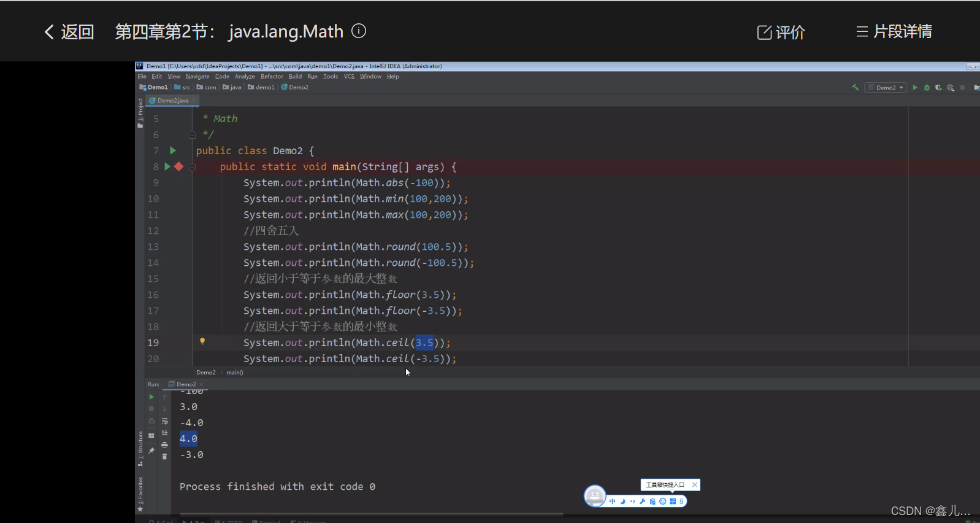Select the demo1 package breadcrumb
The width and height of the screenshot is (980, 523).
(x=261, y=87)
